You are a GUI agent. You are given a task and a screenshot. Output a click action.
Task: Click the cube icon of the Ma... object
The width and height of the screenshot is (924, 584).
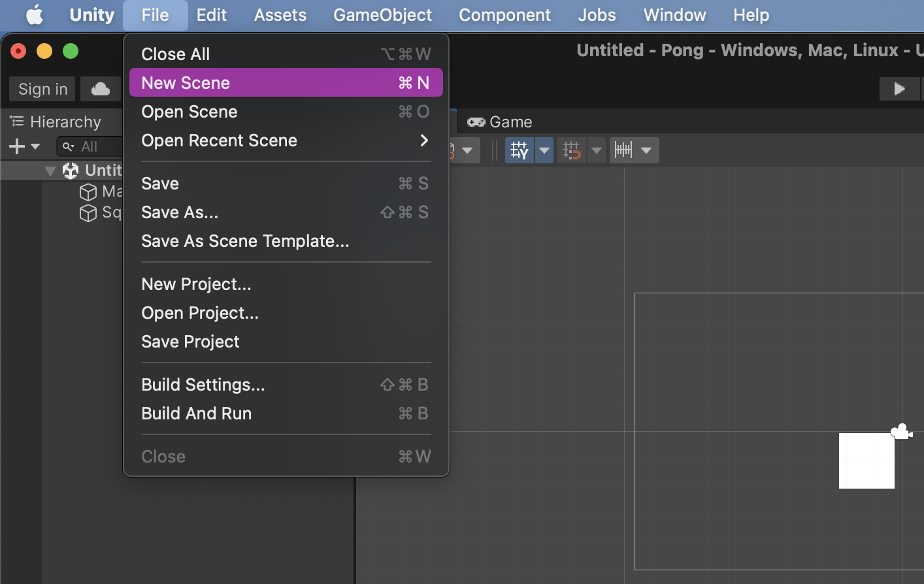pyautogui.click(x=88, y=191)
